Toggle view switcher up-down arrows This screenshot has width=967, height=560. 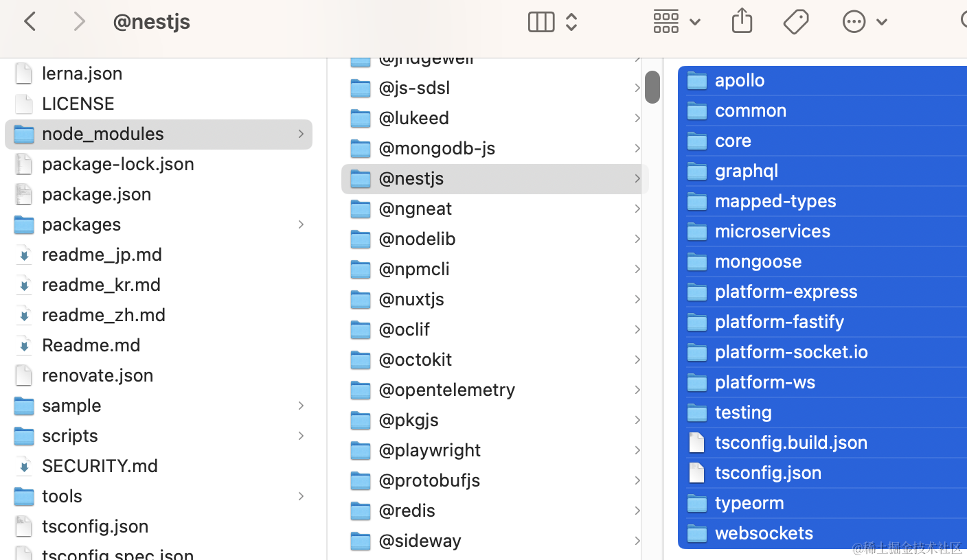coord(571,22)
